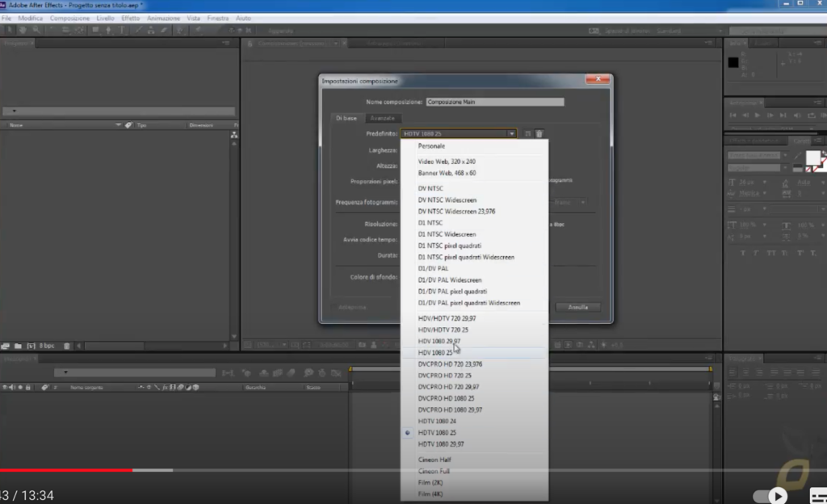Select the Type (T) tool in toolbar
The height and width of the screenshot is (504, 827).
[121, 30]
